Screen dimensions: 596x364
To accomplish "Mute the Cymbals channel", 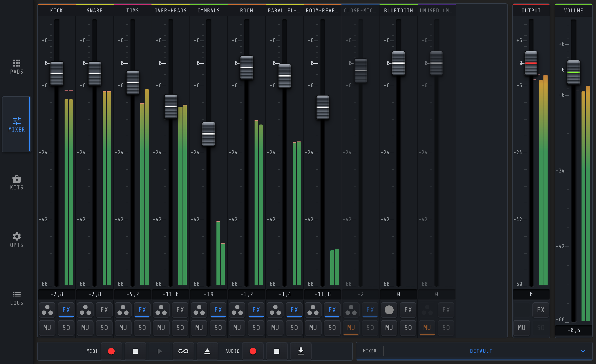I will coord(199,328).
